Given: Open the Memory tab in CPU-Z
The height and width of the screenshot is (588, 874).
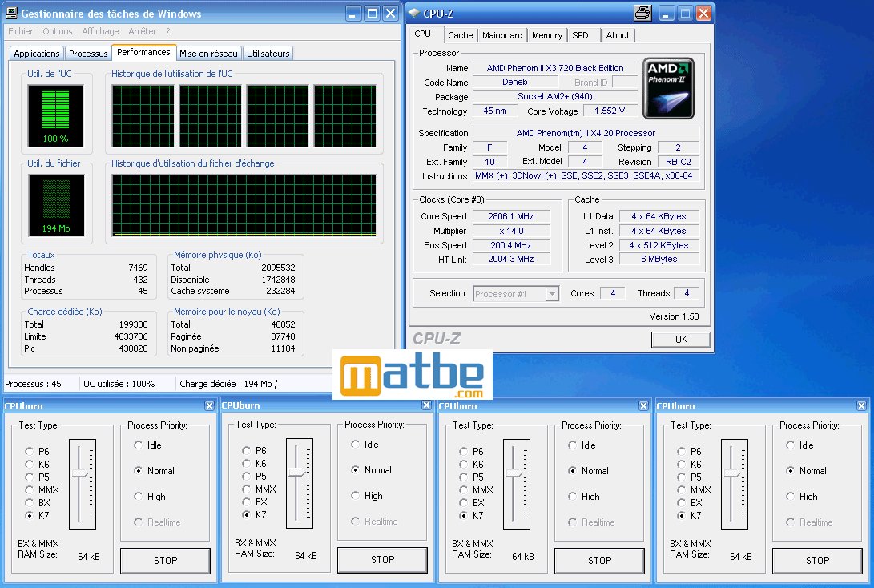Looking at the screenshot, I should pos(547,36).
